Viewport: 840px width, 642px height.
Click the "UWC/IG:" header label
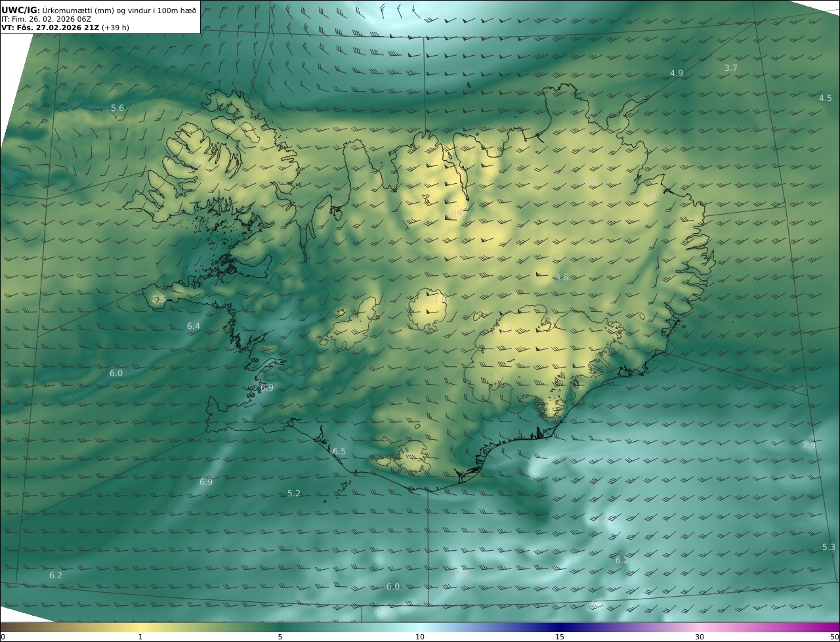pyautogui.click(x=21, y=10)
